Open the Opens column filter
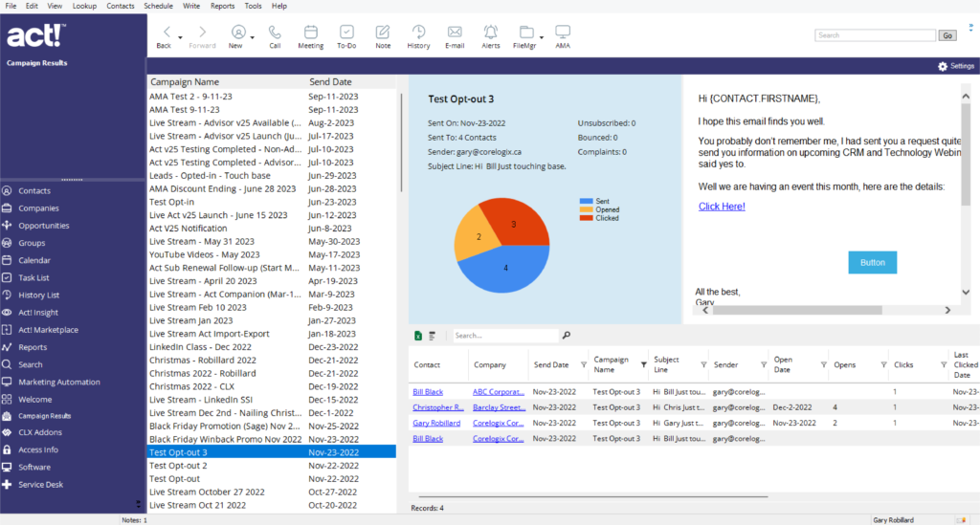This screenshot has height=525, width=980. [883, 365]
